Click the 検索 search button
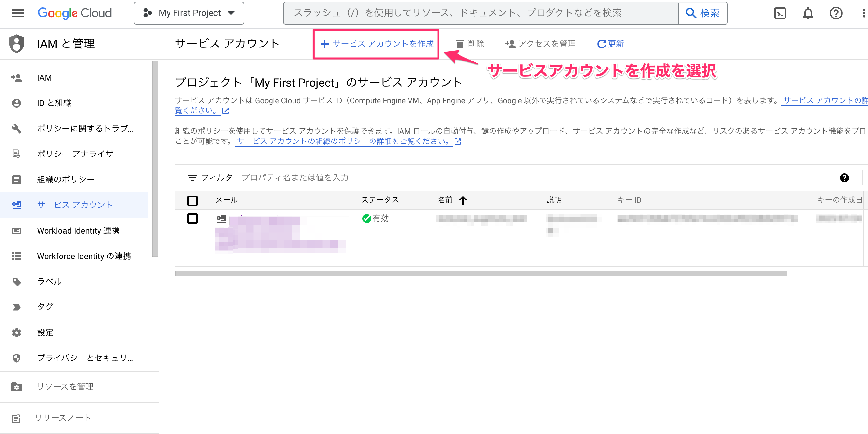The image size is (868, 434). coord(703,13)
